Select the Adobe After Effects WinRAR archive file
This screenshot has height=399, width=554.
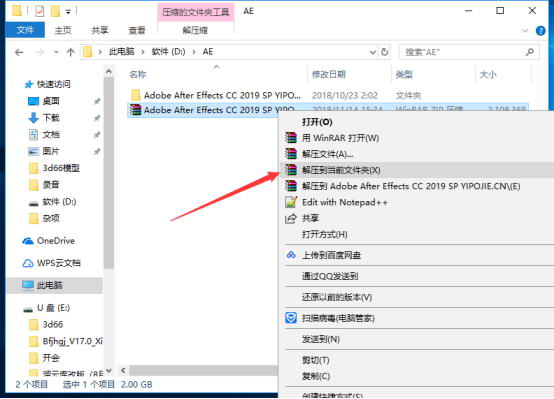212,110
